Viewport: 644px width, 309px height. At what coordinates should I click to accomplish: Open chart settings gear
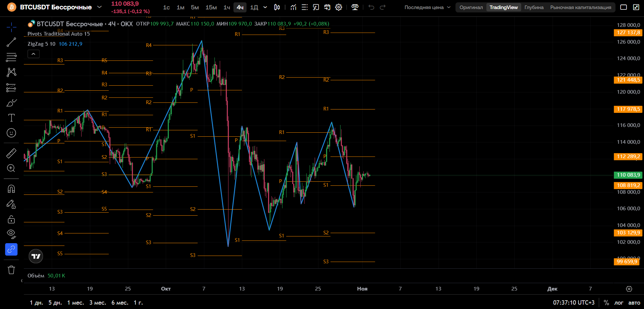339,7
